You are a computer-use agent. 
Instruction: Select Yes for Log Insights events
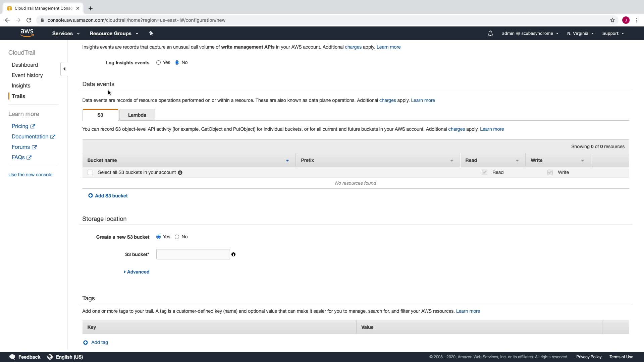click(x=158, y=63)
